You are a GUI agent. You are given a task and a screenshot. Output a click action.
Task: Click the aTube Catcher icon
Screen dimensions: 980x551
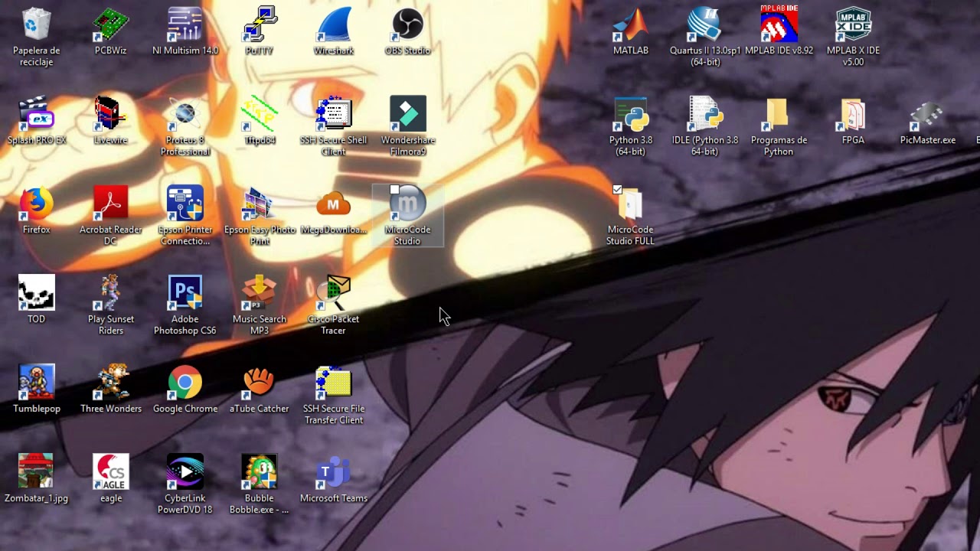pyautogui.click(x=259, y=383)
